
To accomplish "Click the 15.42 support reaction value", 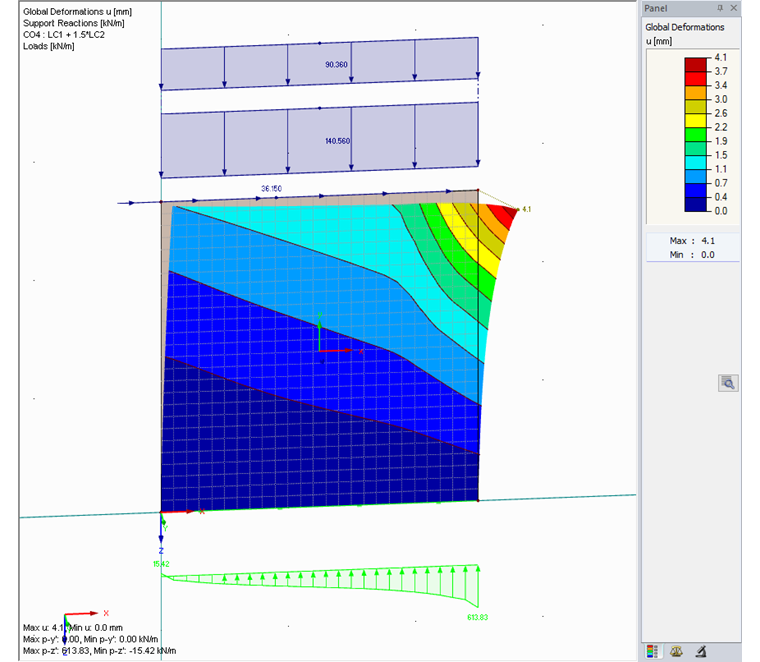I will [161, 564].
